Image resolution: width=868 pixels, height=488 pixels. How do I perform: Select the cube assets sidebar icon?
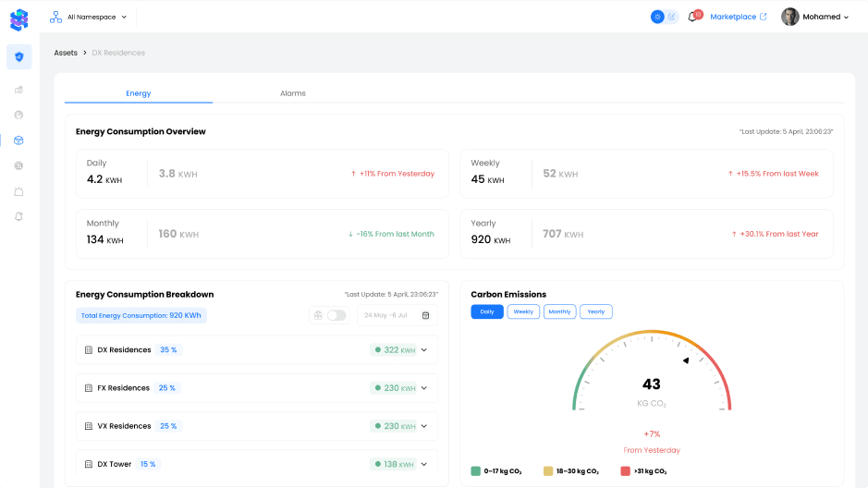(x=18, y=140)
